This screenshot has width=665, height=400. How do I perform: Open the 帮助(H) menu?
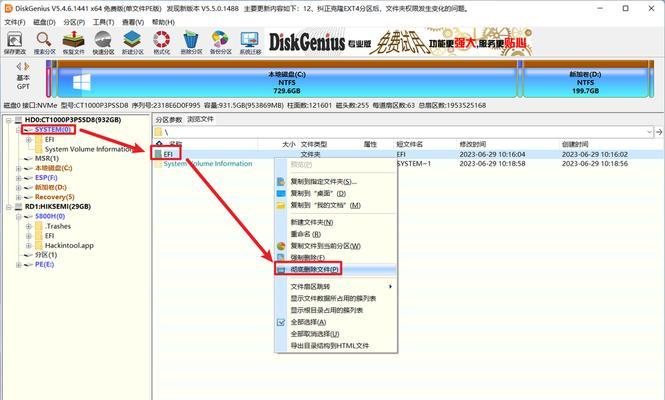coord(163,22)
